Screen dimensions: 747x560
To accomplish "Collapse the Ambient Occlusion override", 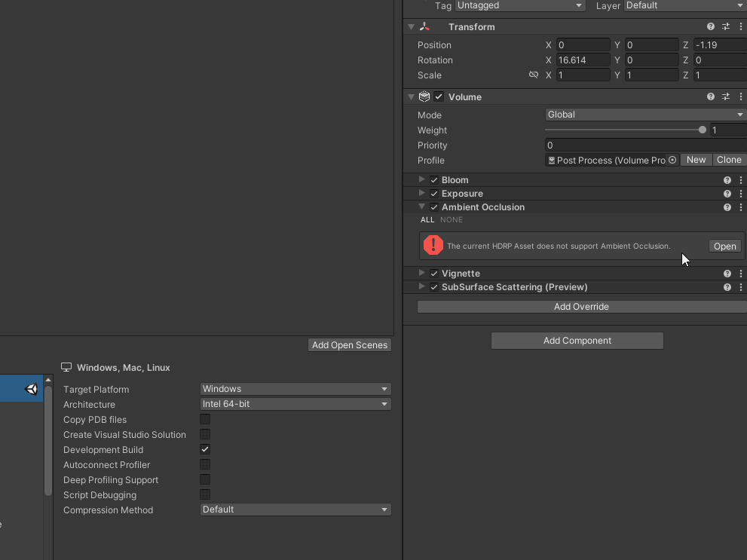I will tap(421, 207).
